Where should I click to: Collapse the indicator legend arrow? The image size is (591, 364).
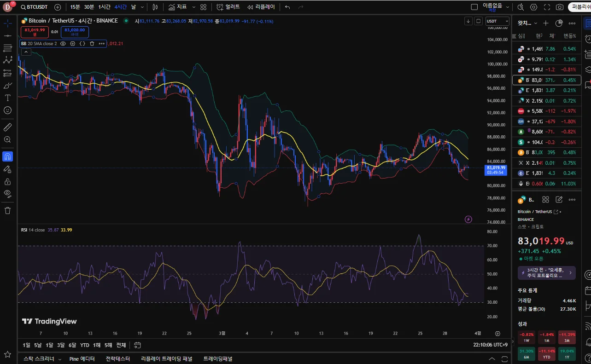(26, 52)
